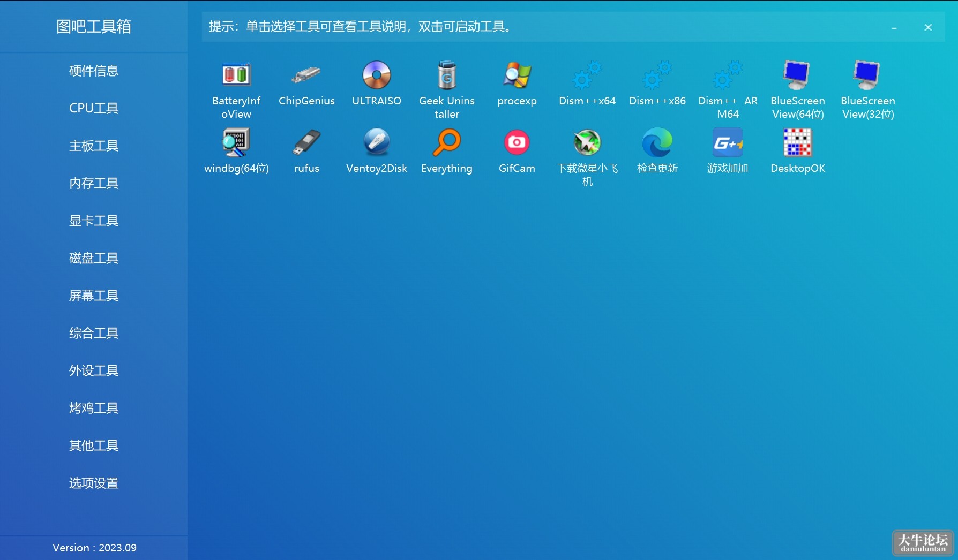Switch to 其他工具 category
Viewport: 958px width, 560px height.
click(x=94, y=445)
